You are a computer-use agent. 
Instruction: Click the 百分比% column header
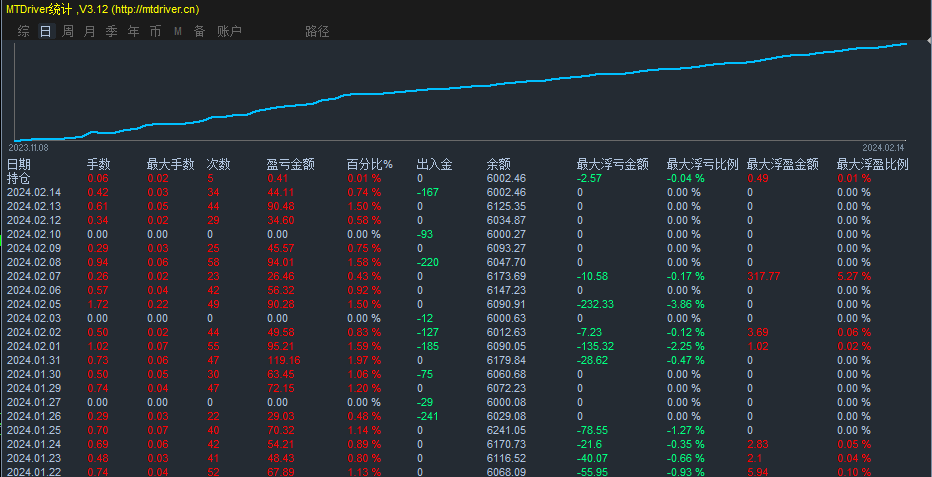point(370,165)
